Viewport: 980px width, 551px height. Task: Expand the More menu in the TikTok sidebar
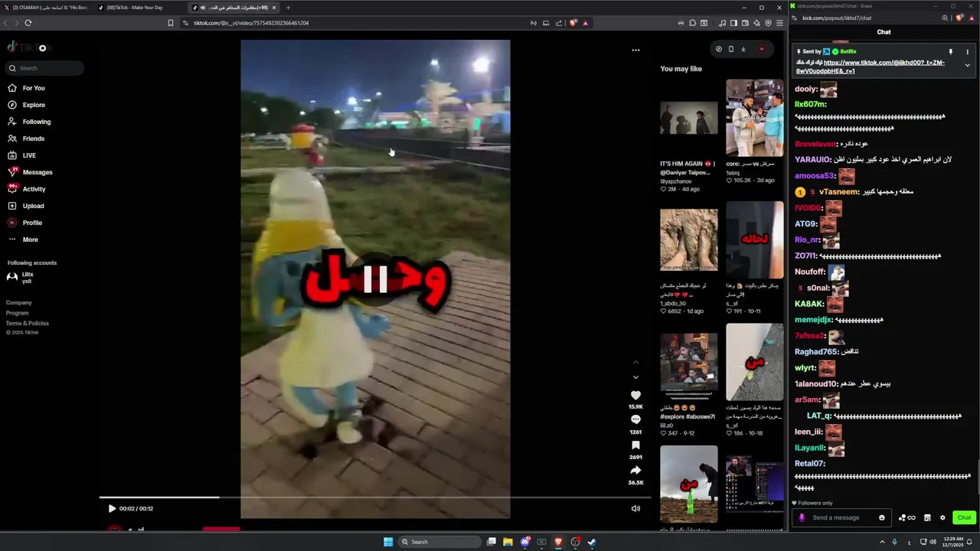30,240
